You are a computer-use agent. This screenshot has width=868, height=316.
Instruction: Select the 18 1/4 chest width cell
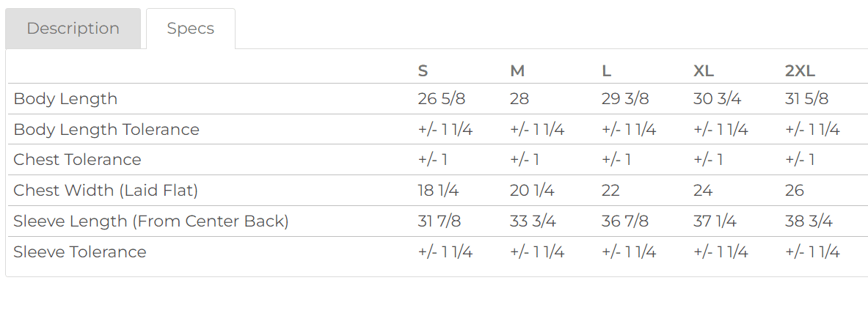click(x=438, y=191)
